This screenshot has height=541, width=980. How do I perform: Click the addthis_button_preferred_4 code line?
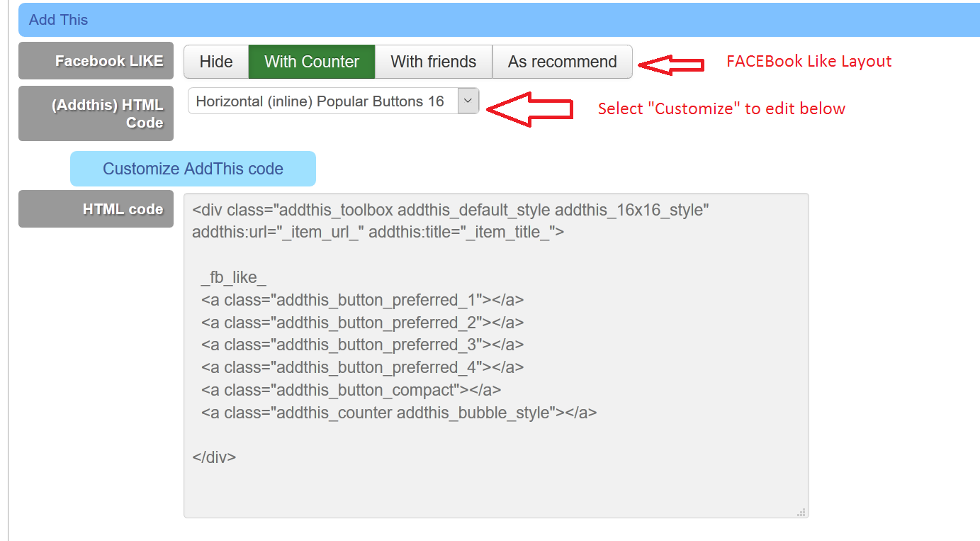pyautogui.click(x=362, y=367)
